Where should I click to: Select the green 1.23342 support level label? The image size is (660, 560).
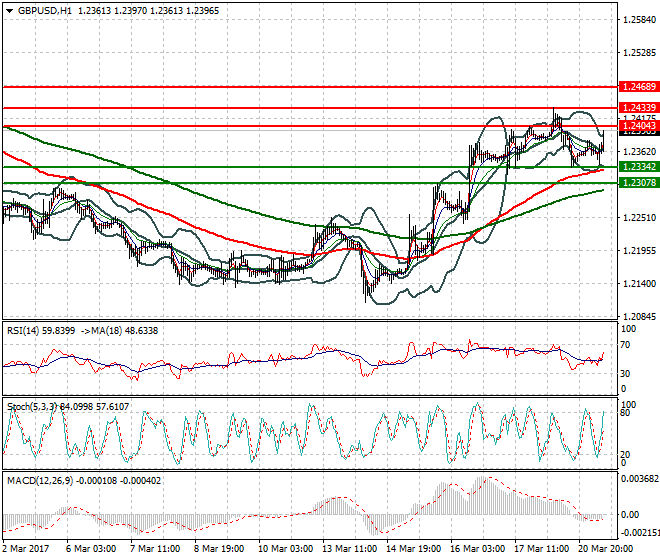point(639,167)
